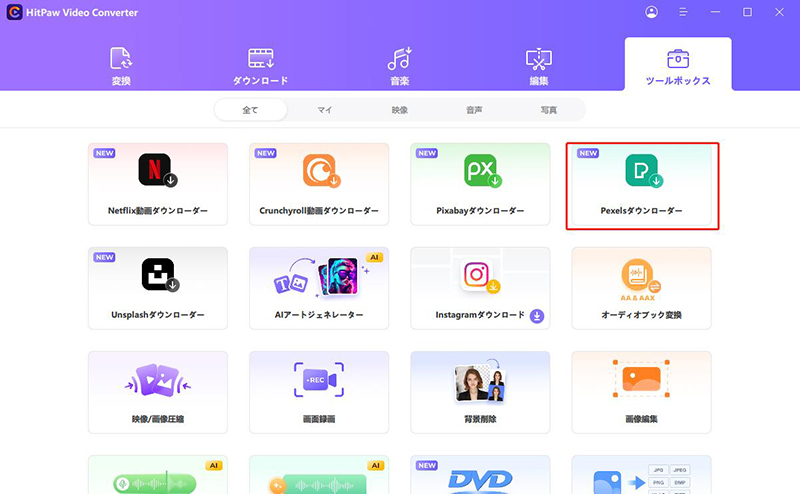Click the 画像編集 label

pyautogui.click(x=641, y=419)
